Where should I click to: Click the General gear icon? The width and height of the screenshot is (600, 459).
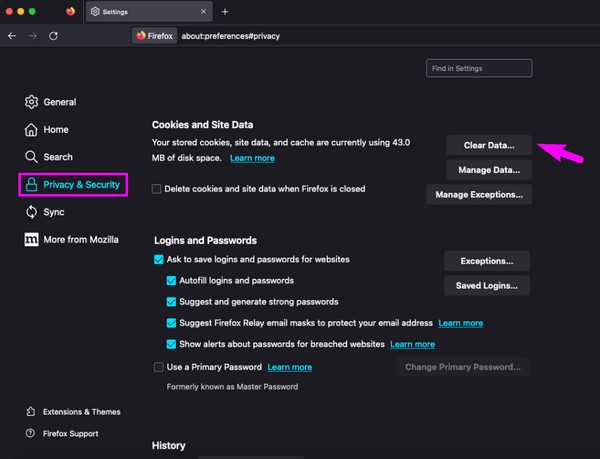click(x=31, y=102)
